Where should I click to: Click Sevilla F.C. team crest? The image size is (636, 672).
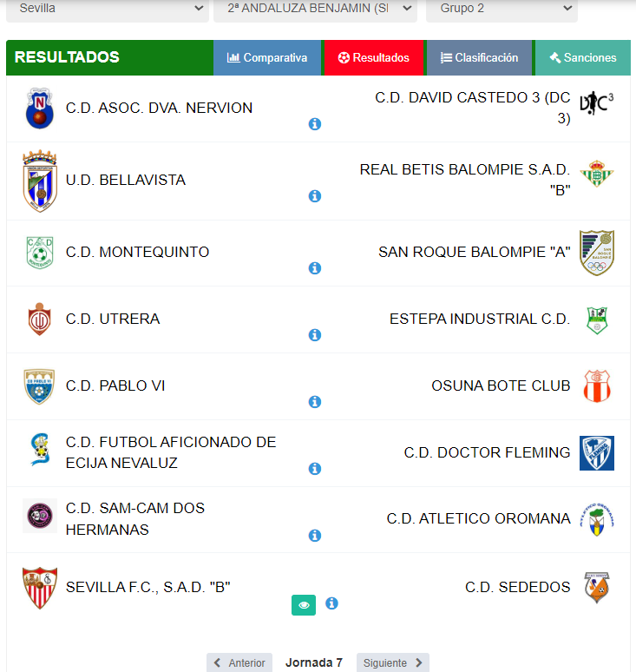[x=40, y=587]
